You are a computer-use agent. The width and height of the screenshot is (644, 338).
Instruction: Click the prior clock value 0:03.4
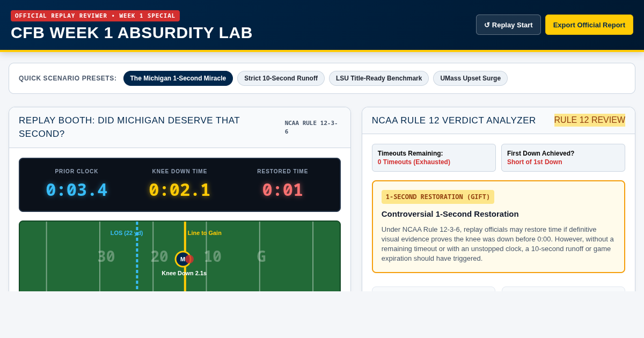click(77, 190)
